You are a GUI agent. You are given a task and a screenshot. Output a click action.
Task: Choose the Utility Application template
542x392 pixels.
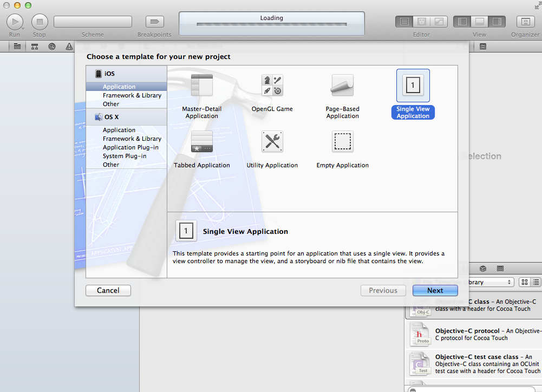[x=272, y=149]
